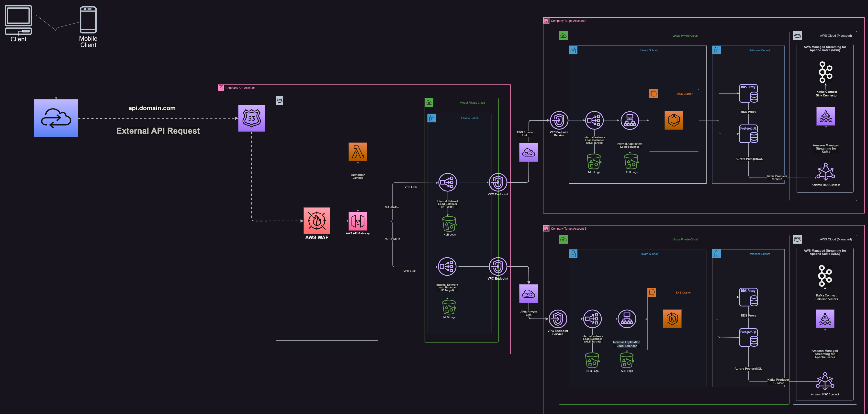Screen dimensions: 868x414
Task: Select the External API Request label
Action: tap(158, 131)
